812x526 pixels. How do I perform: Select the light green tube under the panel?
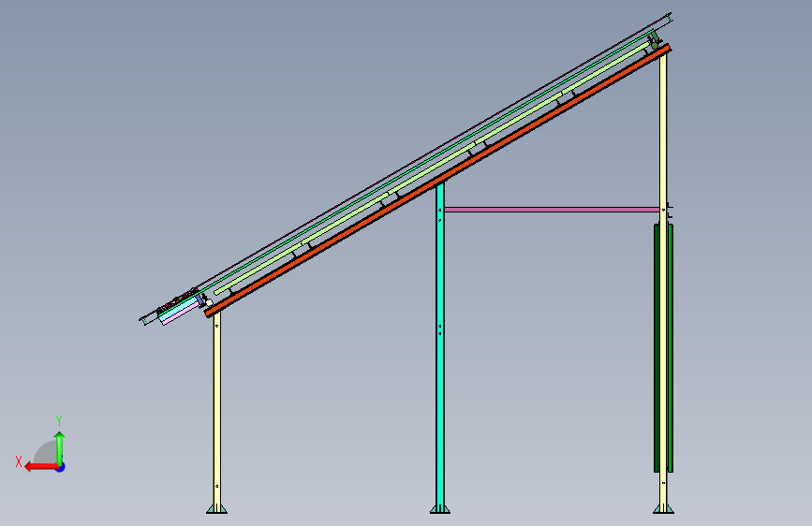433,168
